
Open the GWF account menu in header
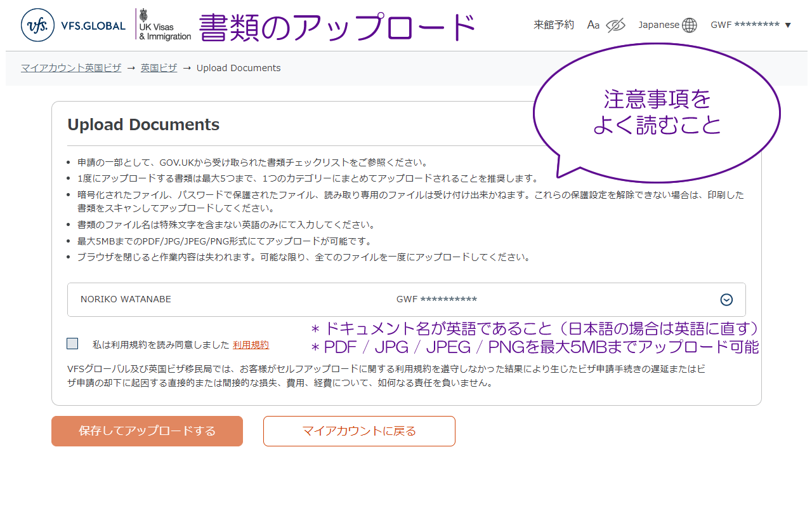point(745,25)
